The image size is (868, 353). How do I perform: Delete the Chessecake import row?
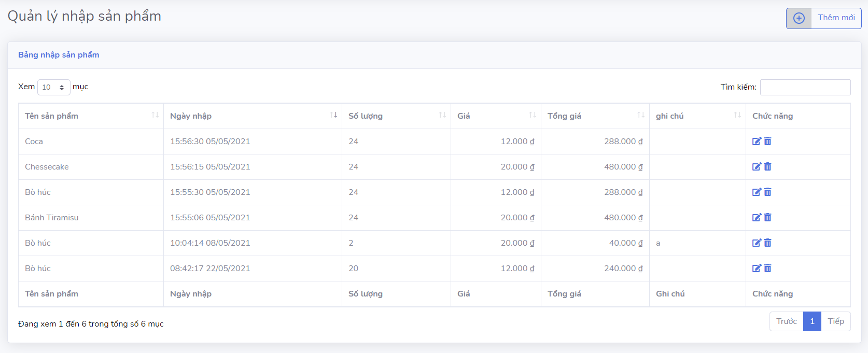[767, 166]
